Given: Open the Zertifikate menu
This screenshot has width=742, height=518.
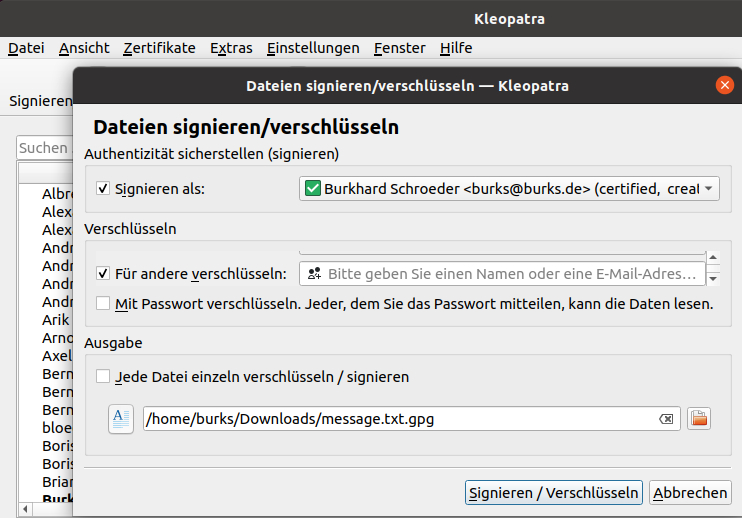Looking at the screenshot, I should pos(159,48).
